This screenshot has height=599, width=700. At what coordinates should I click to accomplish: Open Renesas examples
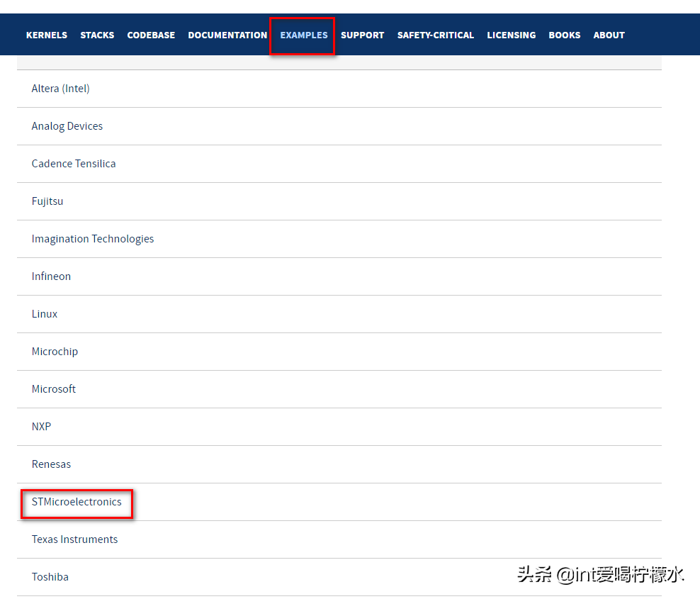pos(339,464)
